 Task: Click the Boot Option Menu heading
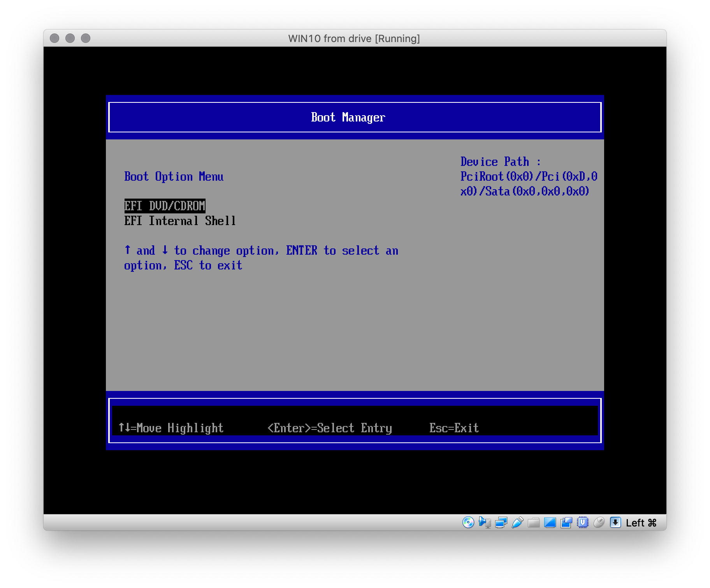(x=174, y=176)
